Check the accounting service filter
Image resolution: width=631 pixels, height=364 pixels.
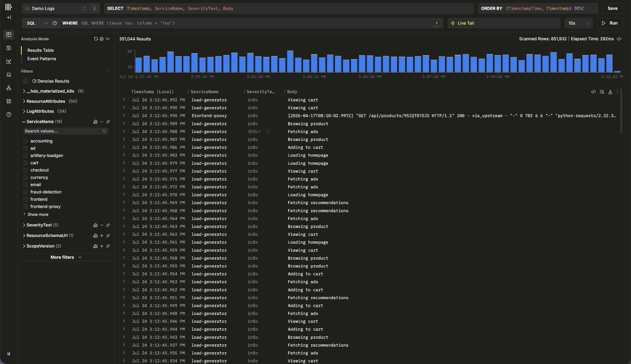click(x=26, y=141)
